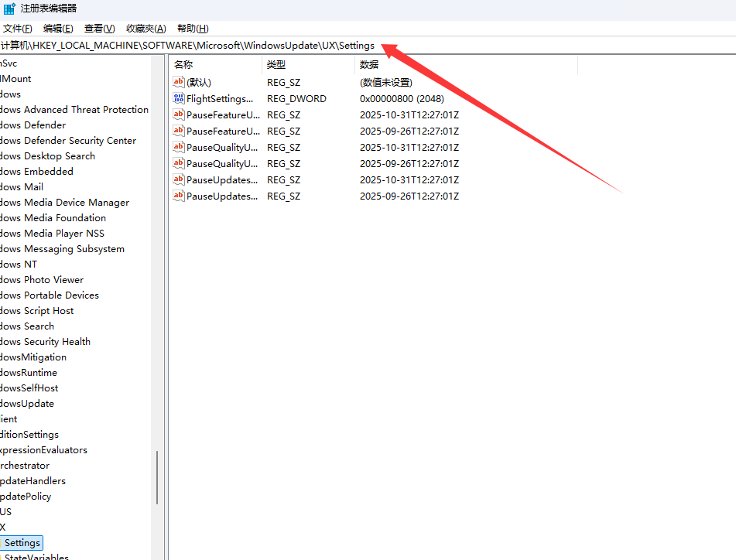Open the 收藏夹(A) favorites menu

[145, 29]
